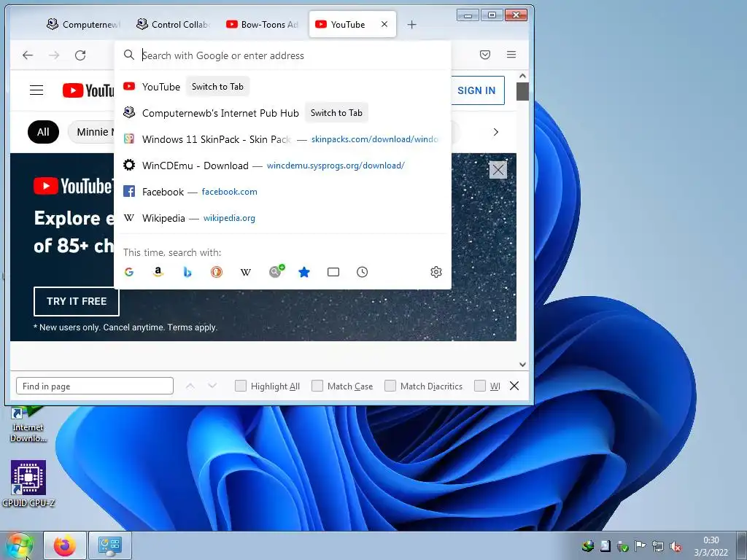Click the scrollbar down arrow
This screenshot has height=560, width=747.
522,365
